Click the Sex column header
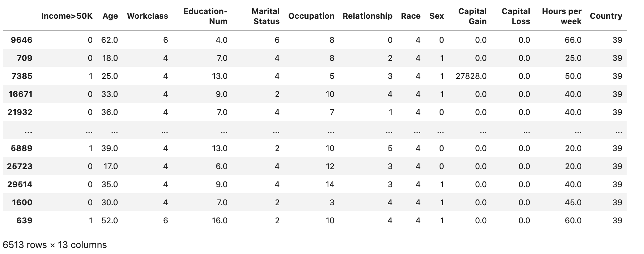The width and height of the screenshot is (644, 254). [x=437, y=16]
